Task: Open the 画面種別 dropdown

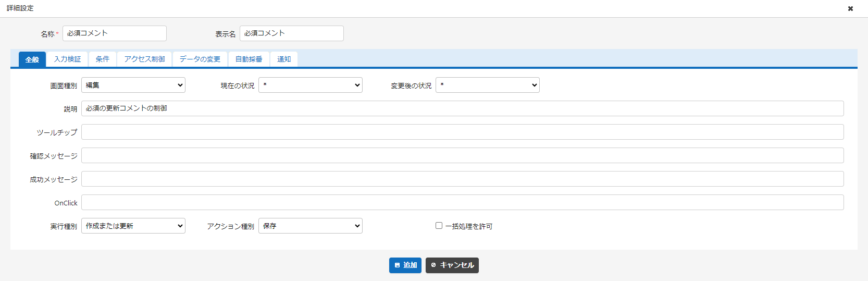Action: tap(133, 85)
